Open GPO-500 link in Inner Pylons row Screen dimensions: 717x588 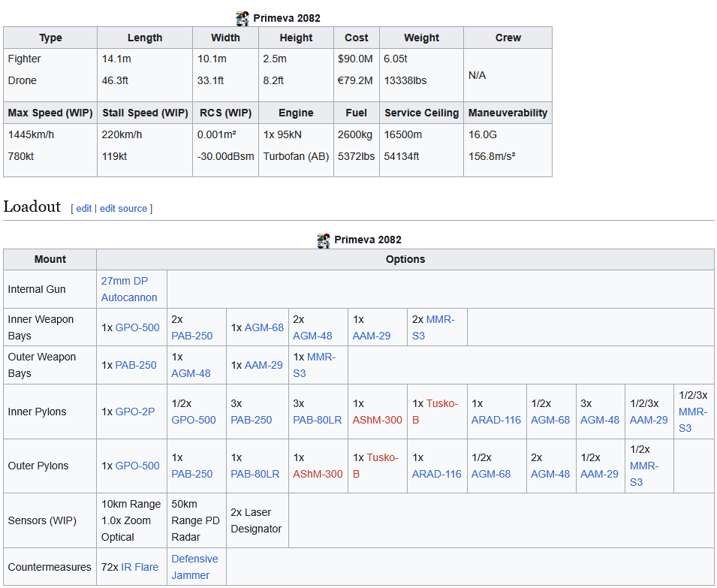194,421
